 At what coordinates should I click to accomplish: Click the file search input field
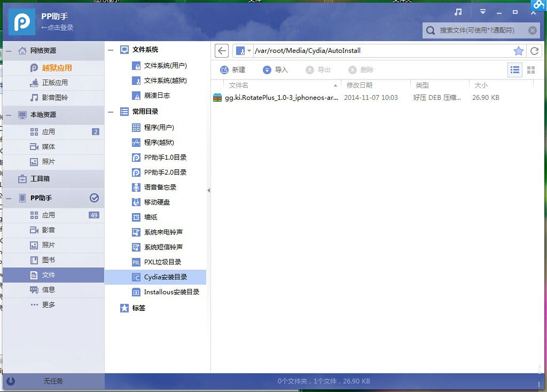tap(481, 30)
